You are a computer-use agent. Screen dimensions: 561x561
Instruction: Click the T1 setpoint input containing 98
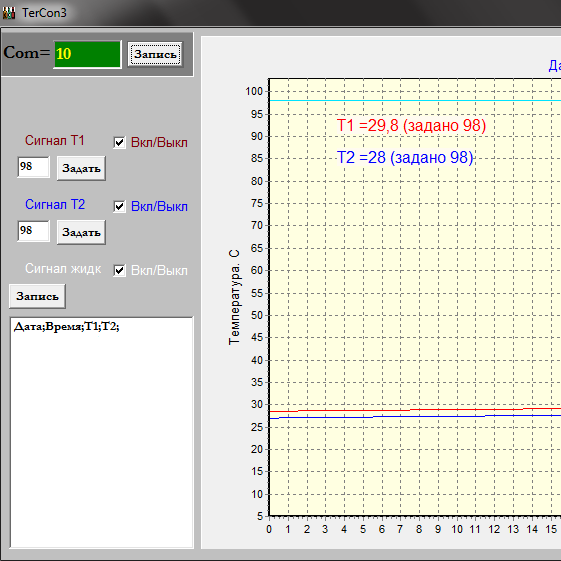pyautogui.click(x=33, y=167)
